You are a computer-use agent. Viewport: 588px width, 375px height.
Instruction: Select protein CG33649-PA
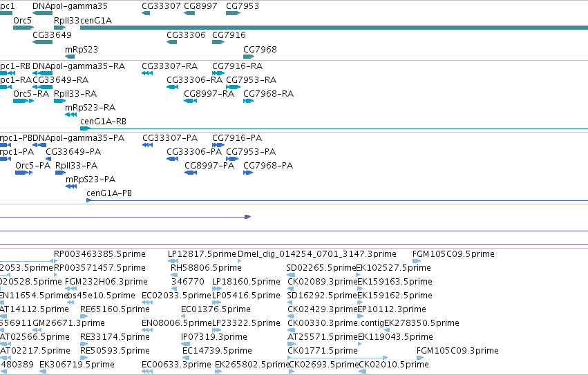(73, 152)
